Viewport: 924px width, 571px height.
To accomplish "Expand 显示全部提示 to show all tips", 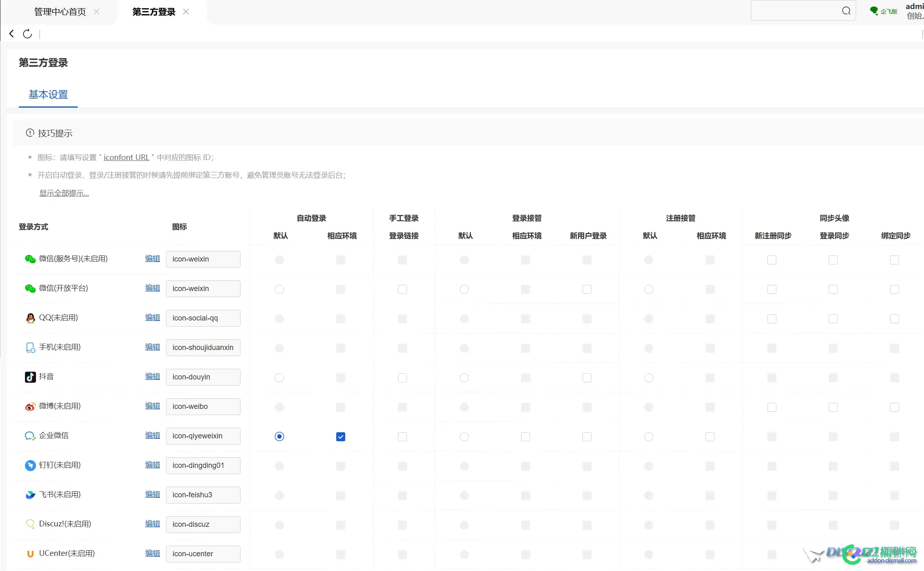I will click(64, 192).
